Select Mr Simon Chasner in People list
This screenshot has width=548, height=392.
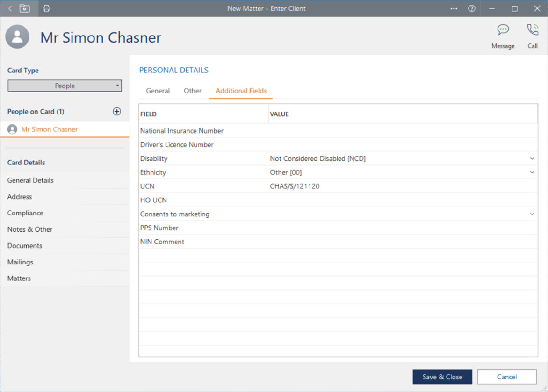click(50, 129)
